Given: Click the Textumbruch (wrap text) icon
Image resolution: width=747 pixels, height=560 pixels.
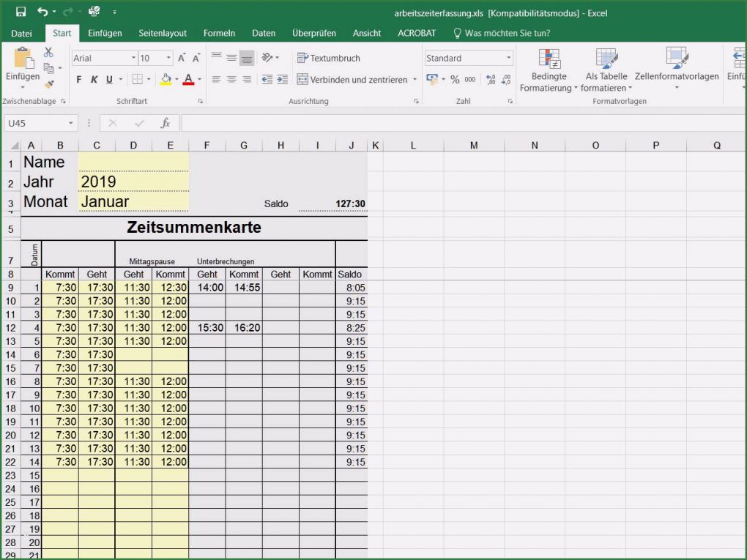Looking at the screenshot, I should pyautogui.click(x=304, y=57).
